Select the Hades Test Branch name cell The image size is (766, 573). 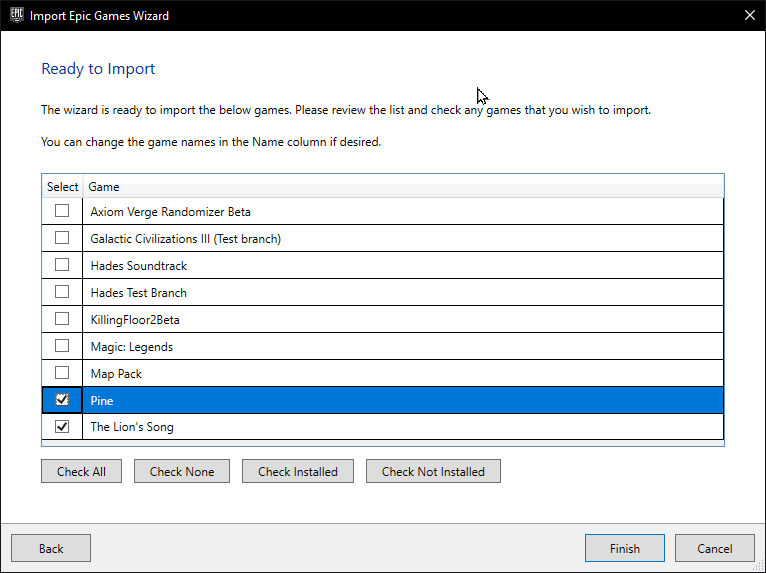(403, 292)
